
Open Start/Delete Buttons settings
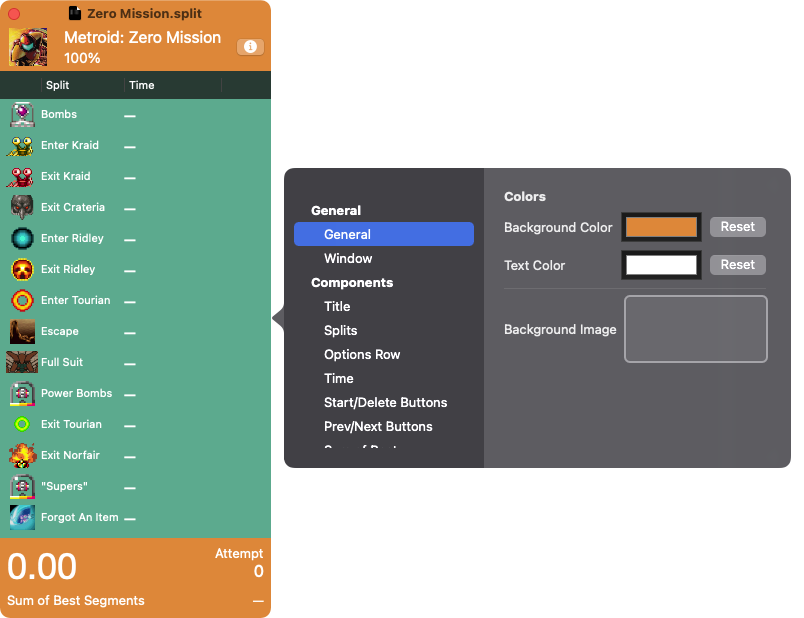coord(385,402)
